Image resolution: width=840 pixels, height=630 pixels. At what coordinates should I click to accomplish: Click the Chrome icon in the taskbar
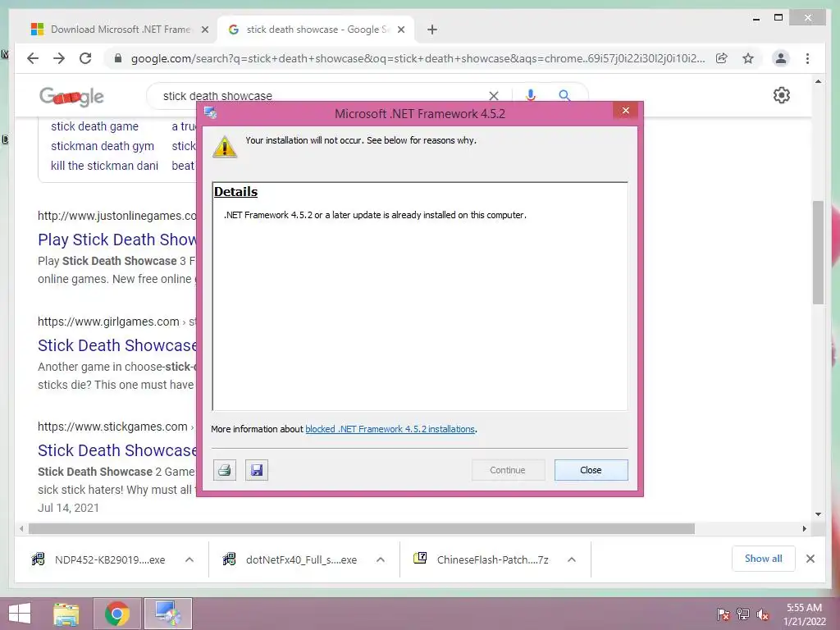tap(117, 614)
